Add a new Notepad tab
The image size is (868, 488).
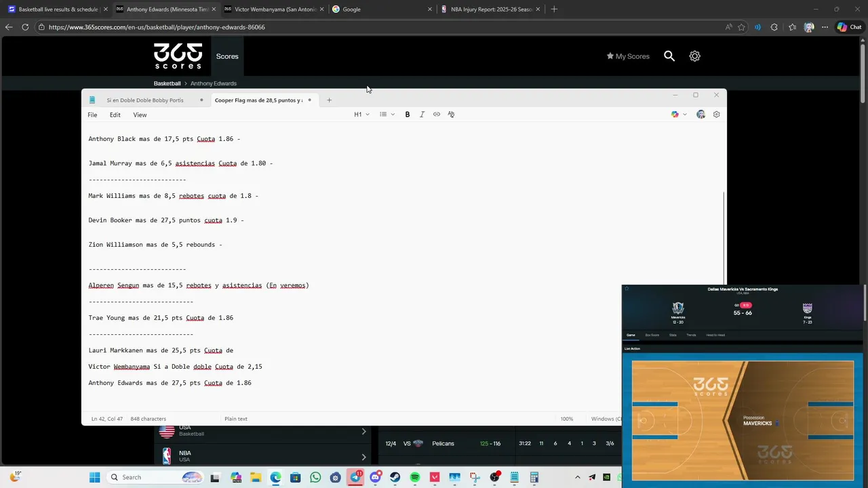click(329, 100)
